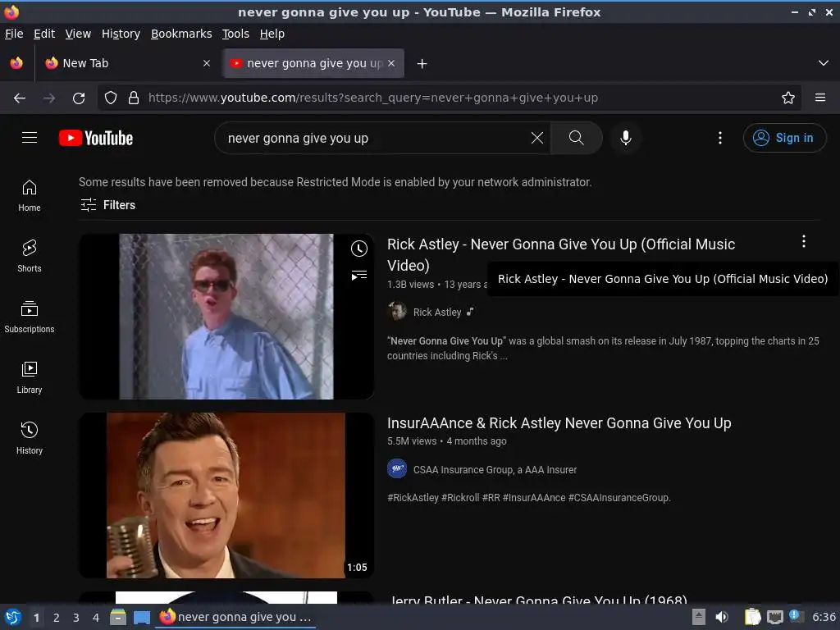Click the YouTube logo
Screen dimensions: 840x630
click(96, 138)
